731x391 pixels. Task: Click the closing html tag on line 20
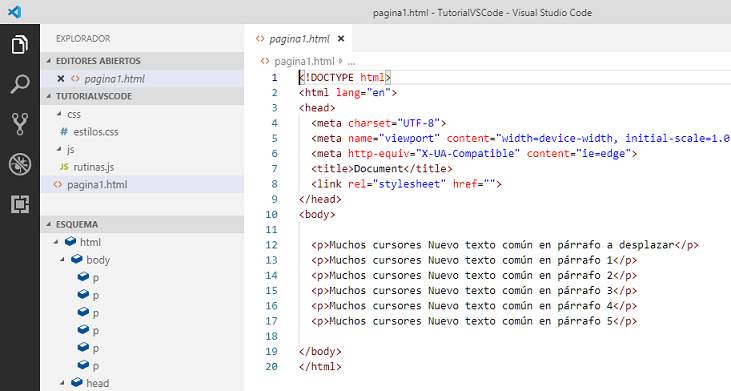tap(320, 367)
